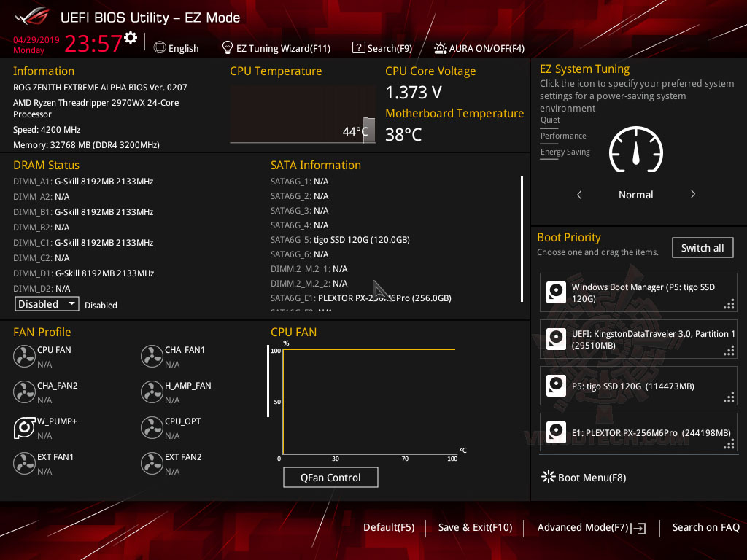This screenshot has height=560, width=747.
Task: Click the EZ System Tuning gauge dial
Action: pos(636,149)
